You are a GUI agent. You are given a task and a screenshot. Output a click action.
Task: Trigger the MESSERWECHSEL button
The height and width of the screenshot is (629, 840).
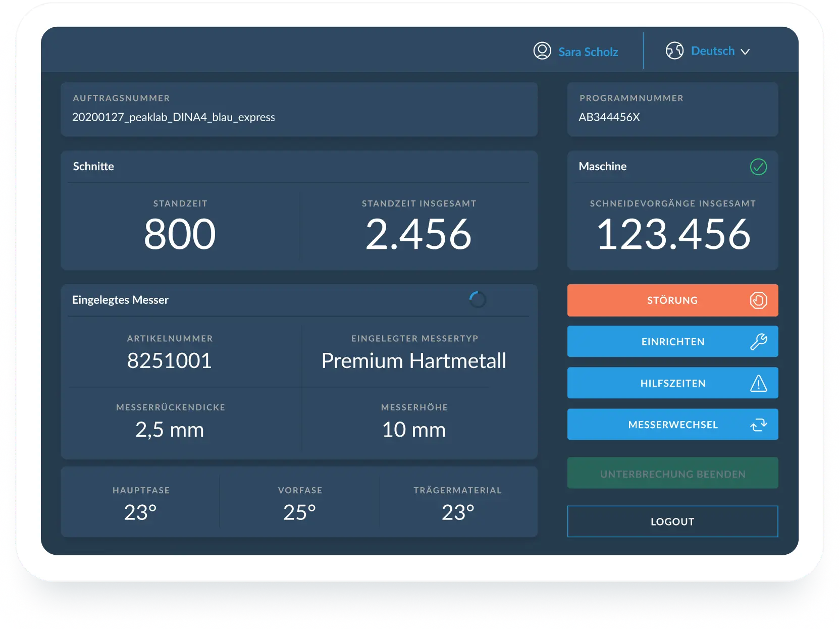coord(672,425)
